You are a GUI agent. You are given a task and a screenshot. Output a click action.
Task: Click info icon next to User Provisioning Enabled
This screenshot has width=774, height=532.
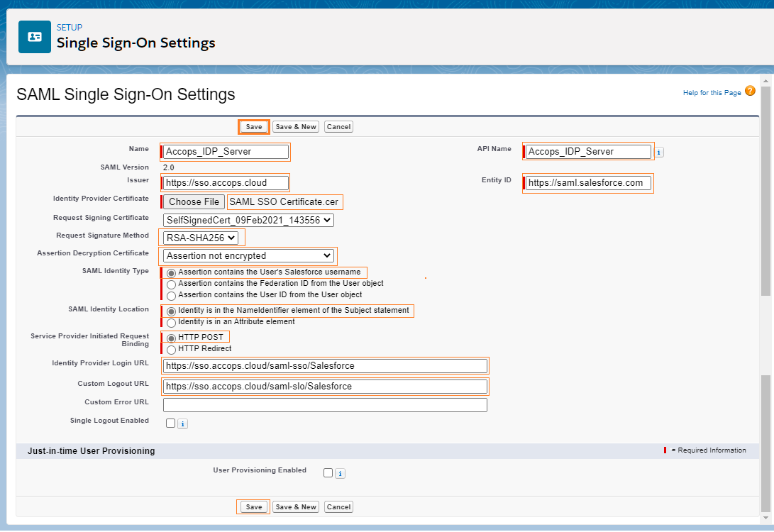(x=340, y=473)
